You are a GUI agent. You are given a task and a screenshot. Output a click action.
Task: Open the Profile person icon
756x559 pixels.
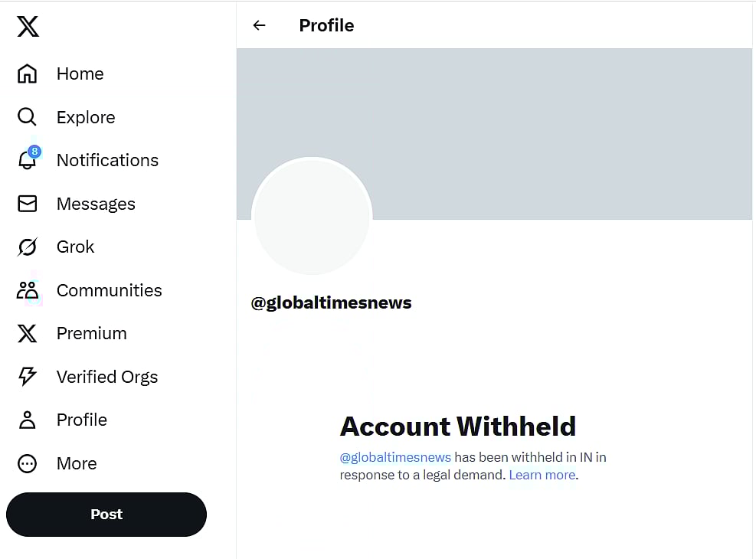(28, 420)
